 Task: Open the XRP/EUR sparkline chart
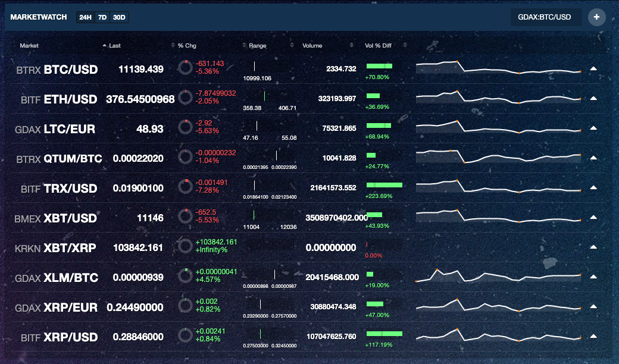498,306
